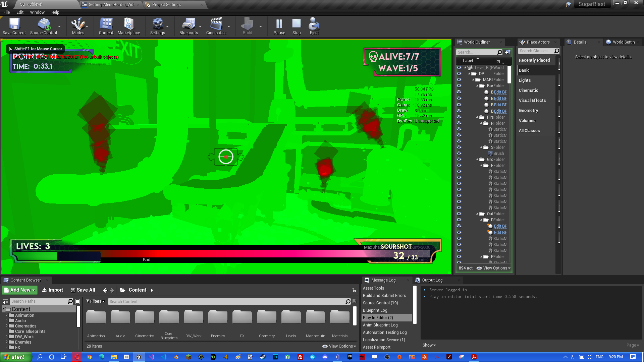Switch to the Output Log tab
Viewport: 644px width, 362px height.
(x=432, y=280)
